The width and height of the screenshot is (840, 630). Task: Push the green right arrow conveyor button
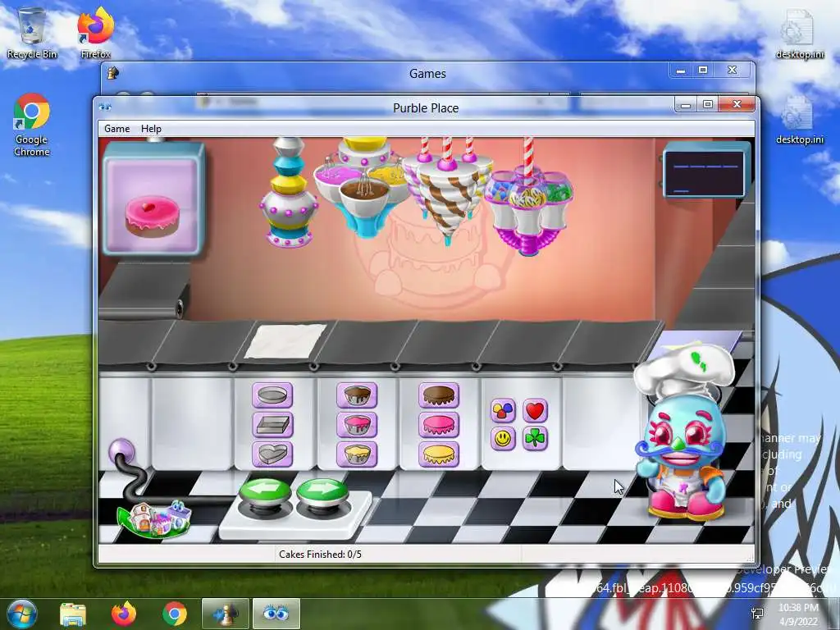tap(322, 492)
